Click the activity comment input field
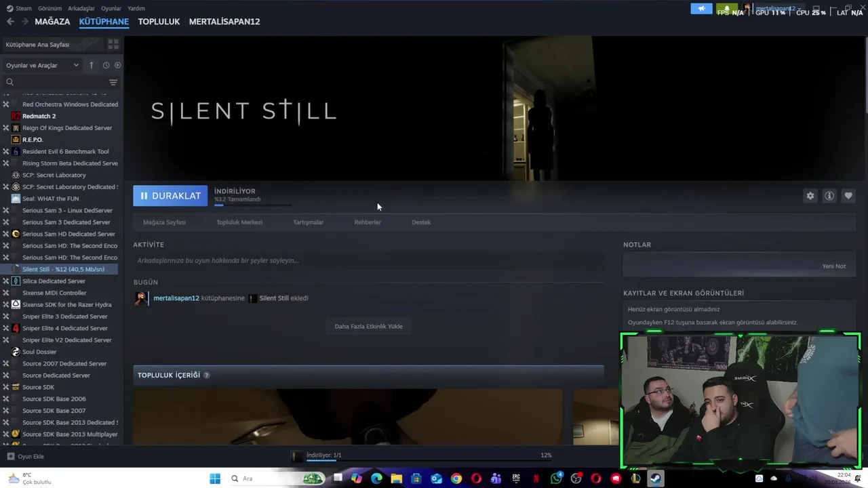This screenshot has width=868, height=488. pos(368,261)
